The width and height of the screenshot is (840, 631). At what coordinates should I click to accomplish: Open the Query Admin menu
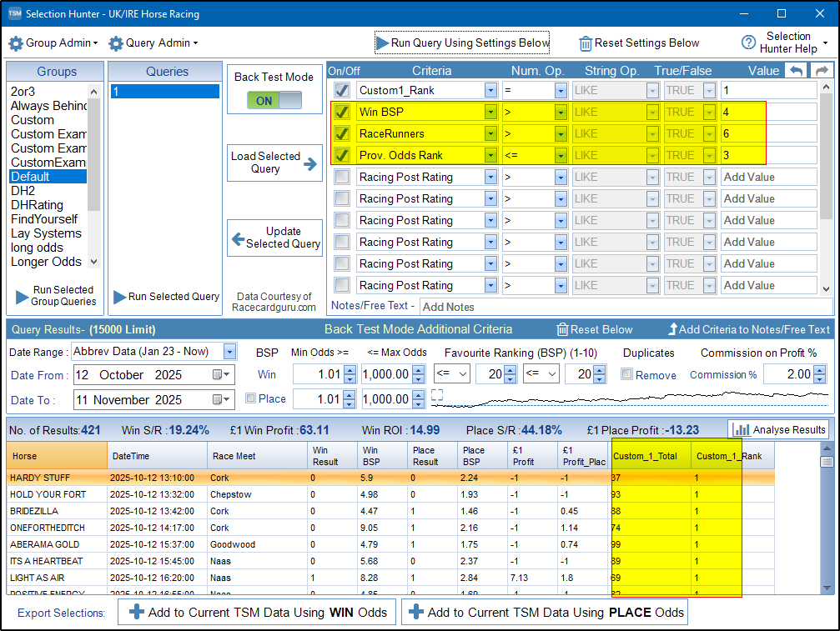(153, 43)
